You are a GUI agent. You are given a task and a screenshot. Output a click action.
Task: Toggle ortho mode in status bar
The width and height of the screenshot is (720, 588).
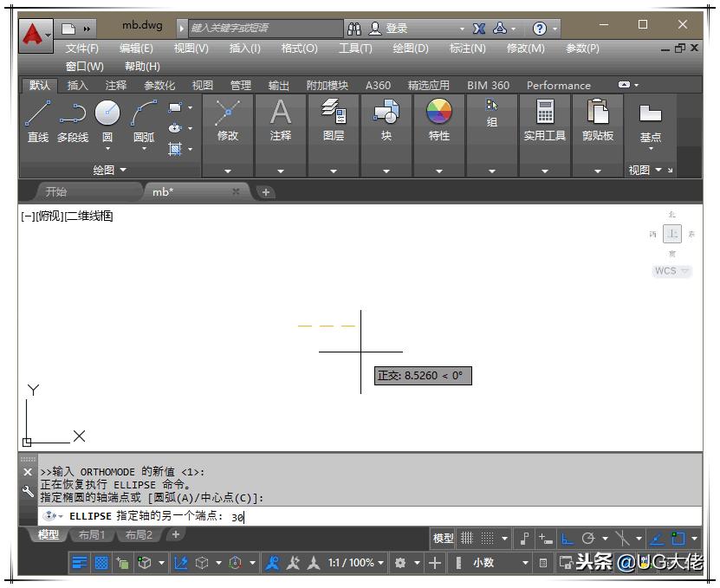pyautogui.click(x=568, y=538)
